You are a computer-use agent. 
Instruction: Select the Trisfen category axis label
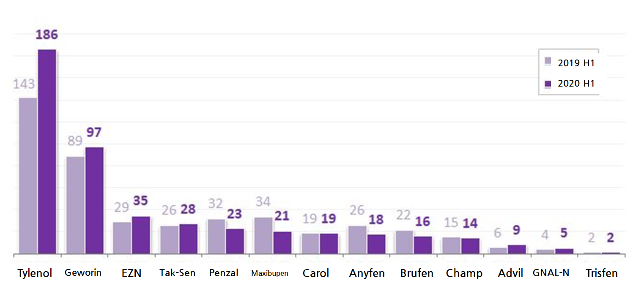pyautogui.click(x=602, y=273)
